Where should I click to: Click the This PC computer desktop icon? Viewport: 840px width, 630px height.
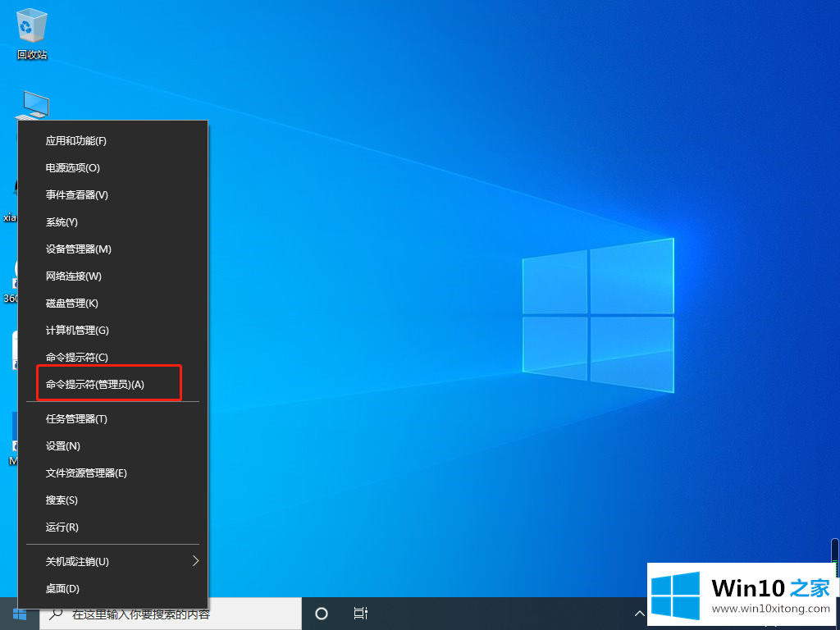tap(34, 105)
